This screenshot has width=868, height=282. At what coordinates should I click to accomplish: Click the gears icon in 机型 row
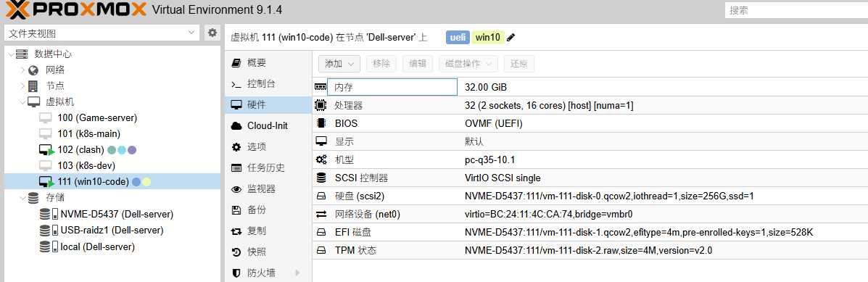click(x=321, y=159)
